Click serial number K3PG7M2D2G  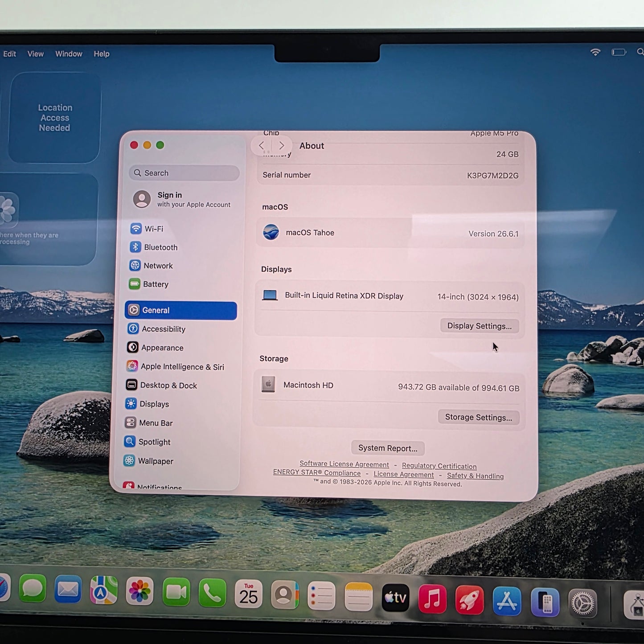pos(492,176)
